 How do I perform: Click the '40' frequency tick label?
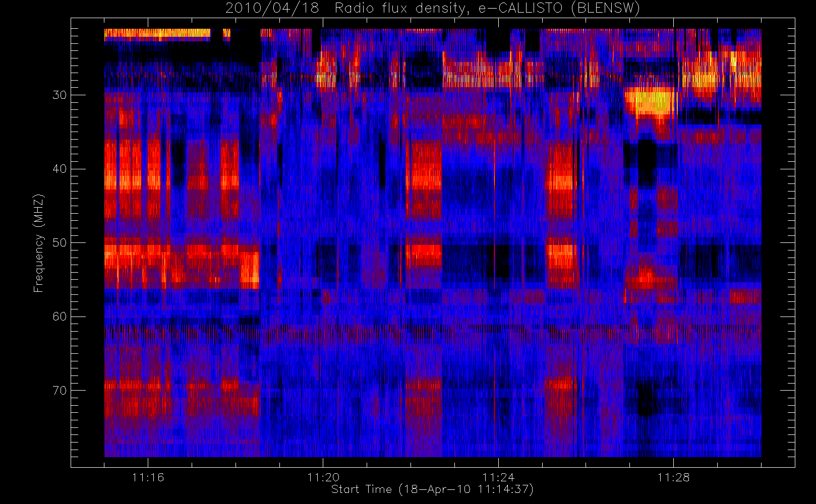click(60, 169)
